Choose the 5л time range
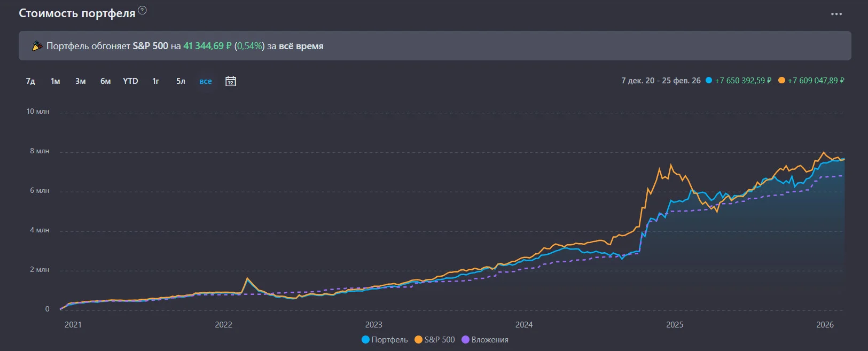 181,81
